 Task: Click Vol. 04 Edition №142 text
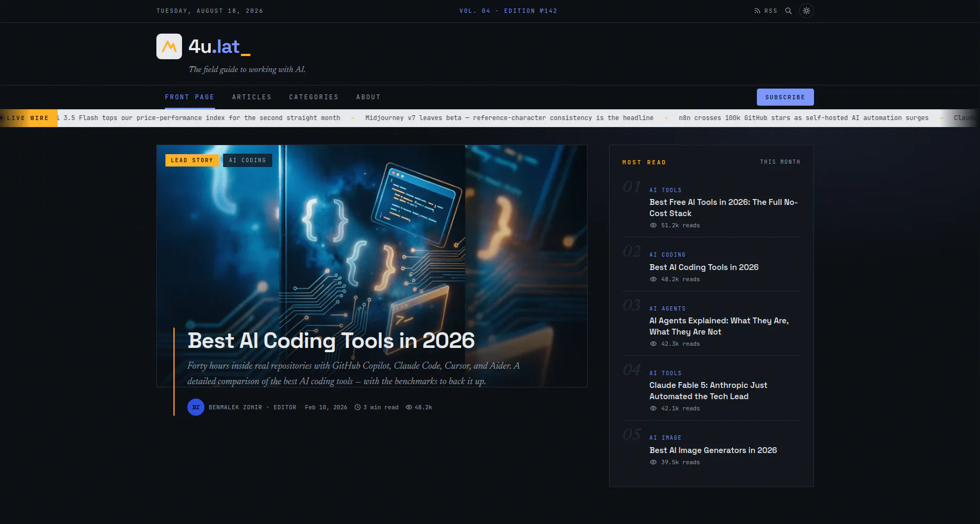pos(508,11)
